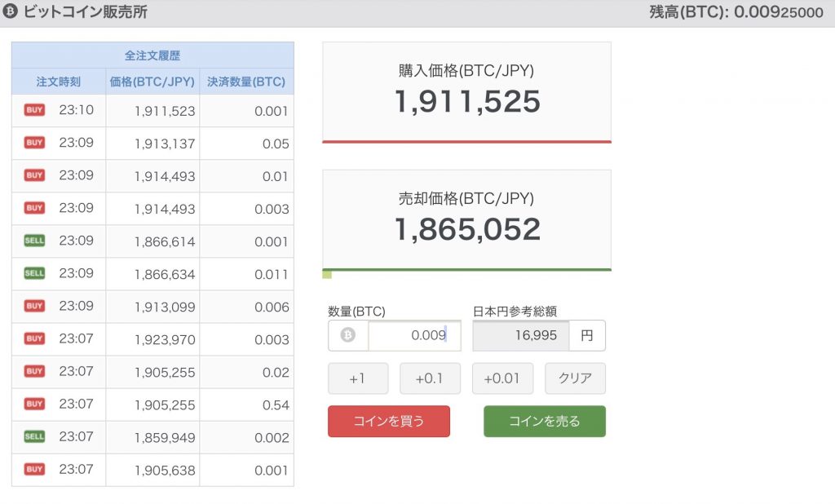Add 1 BTC with +1 button

click(358, 378)
